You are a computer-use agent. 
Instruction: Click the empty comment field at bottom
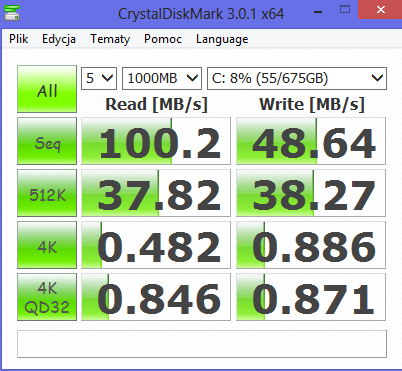202,344
